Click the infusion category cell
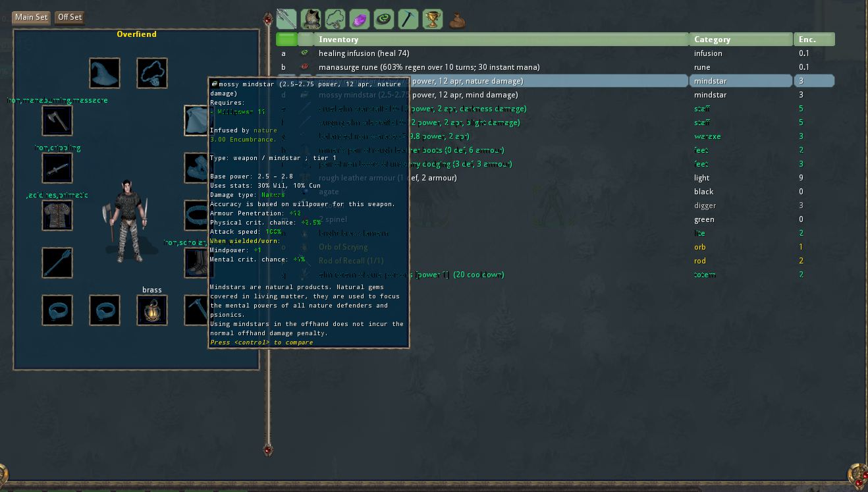Screen dimensions: 868x492 (741, 53)
